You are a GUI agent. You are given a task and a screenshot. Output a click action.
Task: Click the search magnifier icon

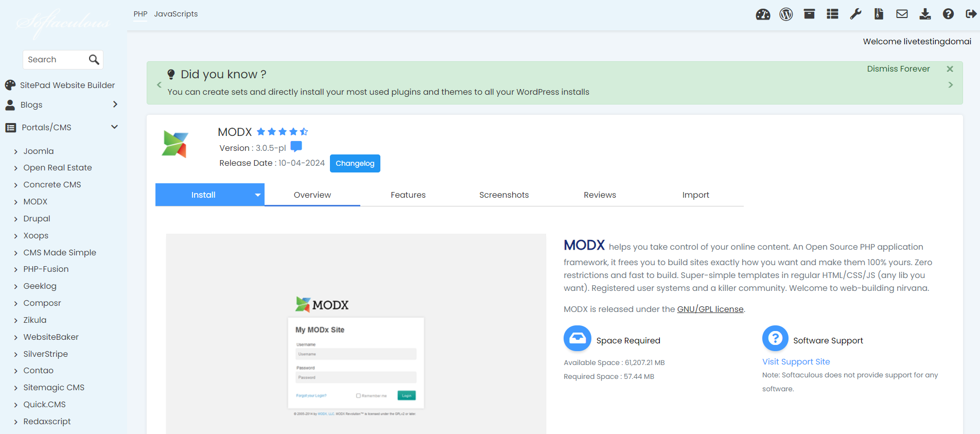tap(94, 60)
